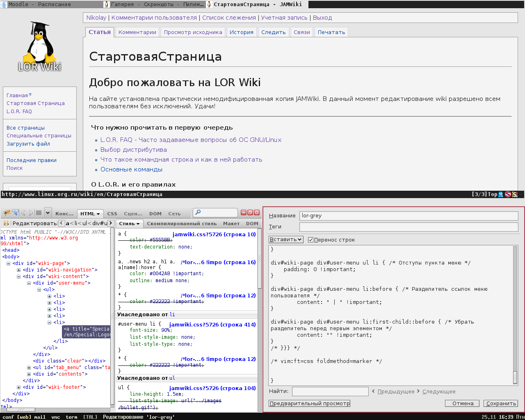This screenshot has width=525, height=420.
Task: Click the Stylish S status bar icon
Action: (x=515, y=194)
